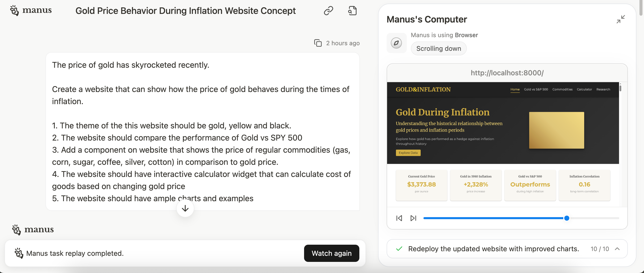Open the Calculator nav link
644x273 pixels.
[x=584, y=89]
